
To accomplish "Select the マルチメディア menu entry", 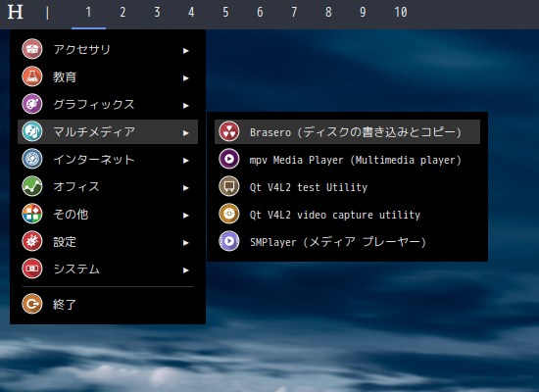I will click(x=108, y=131).
